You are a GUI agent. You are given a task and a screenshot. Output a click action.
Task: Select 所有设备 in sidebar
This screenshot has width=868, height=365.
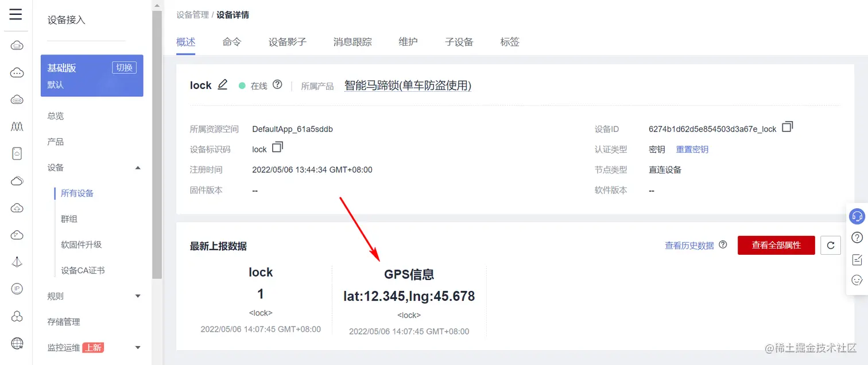point(77,193)
